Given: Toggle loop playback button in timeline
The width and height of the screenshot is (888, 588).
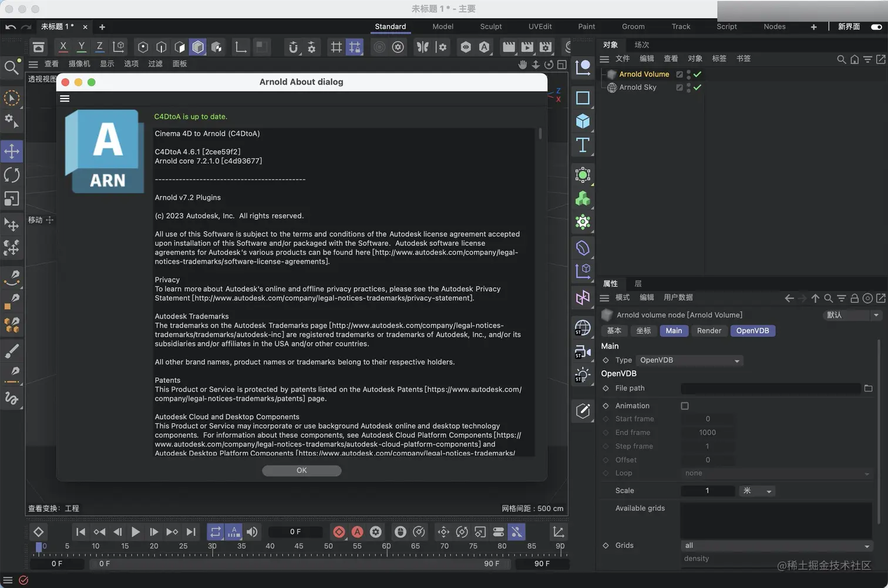Looking at the screenshot, I should coord(216,532).
